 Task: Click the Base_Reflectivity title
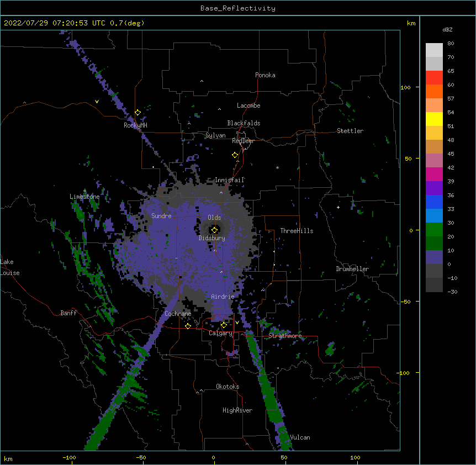[238, 8]
